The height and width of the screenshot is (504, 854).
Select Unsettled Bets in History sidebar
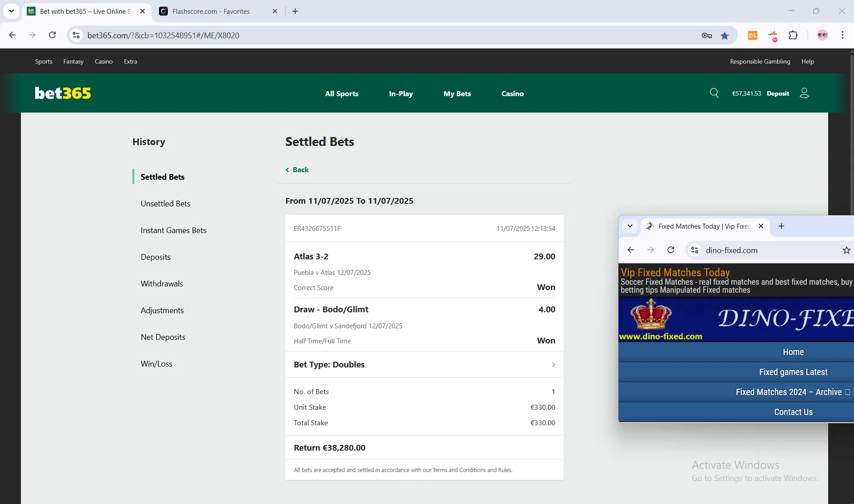click(165, 203)
